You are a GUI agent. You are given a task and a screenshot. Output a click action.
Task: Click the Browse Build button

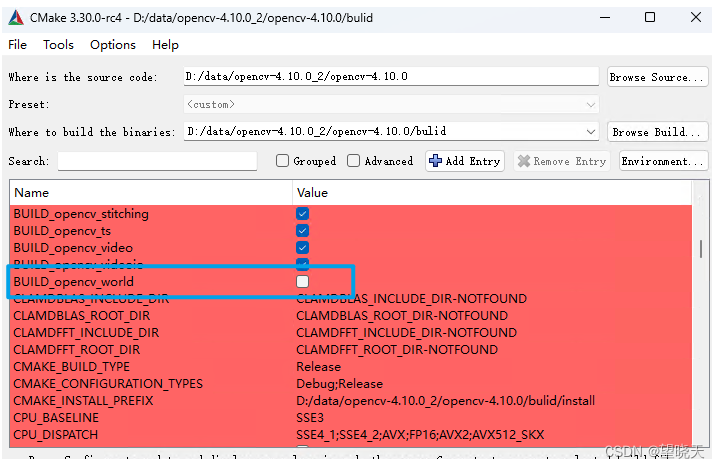pyautogui.click(x=657, y=132)
